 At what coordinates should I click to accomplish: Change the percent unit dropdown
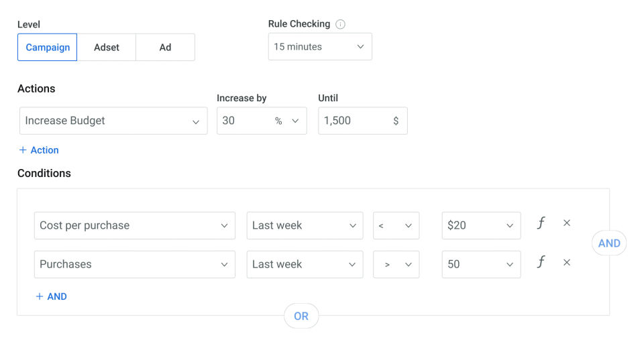click(286, 121)
